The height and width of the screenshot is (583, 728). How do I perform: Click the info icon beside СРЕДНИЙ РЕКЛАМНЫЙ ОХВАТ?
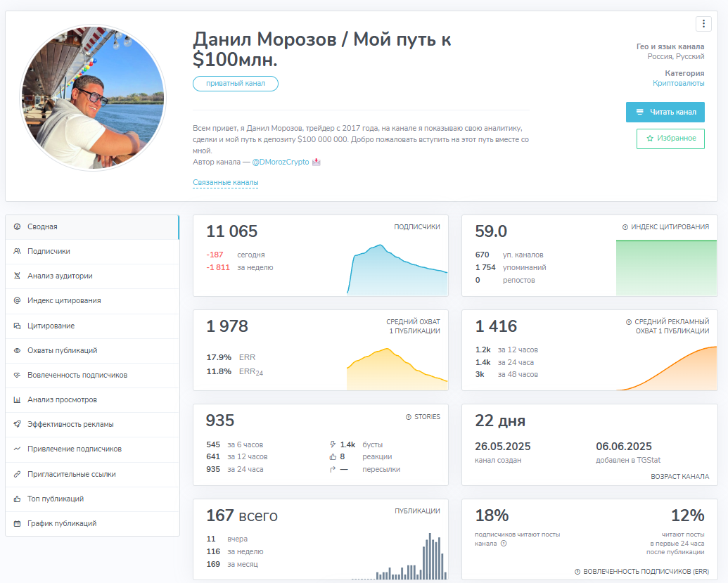629,321
